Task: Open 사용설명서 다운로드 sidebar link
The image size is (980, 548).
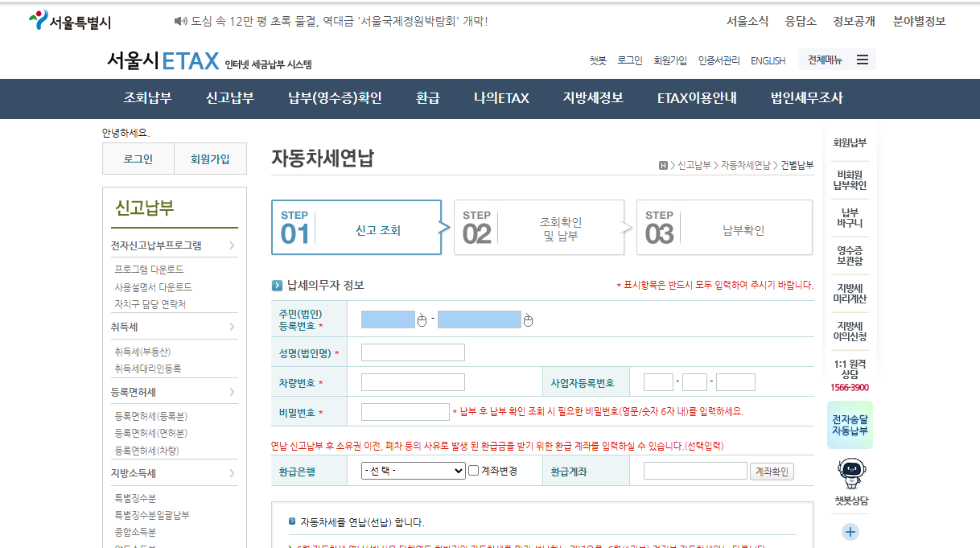Action: click(x=153, y=286)
